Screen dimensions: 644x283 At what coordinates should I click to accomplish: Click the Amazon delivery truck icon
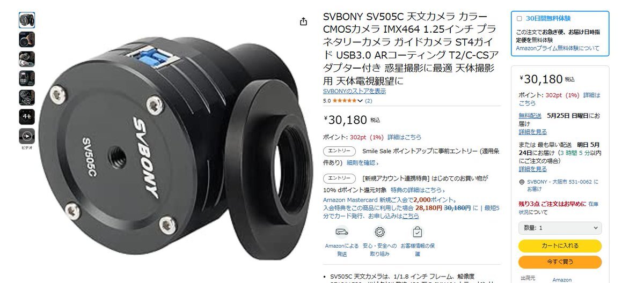(x=342, y=232)
